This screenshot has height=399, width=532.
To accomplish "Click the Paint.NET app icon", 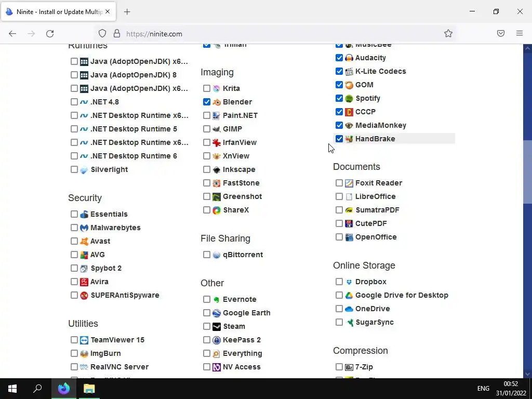I will pos(217,116).
